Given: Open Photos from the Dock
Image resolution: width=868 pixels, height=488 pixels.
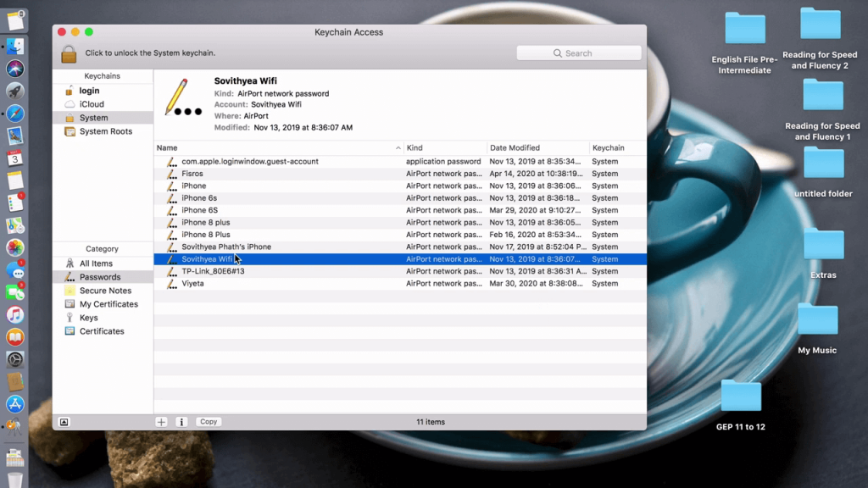Looking at the screenshot, I should tap(15, 248).
